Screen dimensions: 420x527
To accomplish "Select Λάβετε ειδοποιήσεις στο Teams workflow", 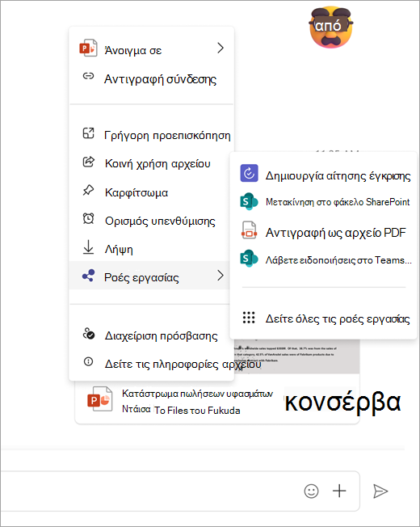I will 324,259.
